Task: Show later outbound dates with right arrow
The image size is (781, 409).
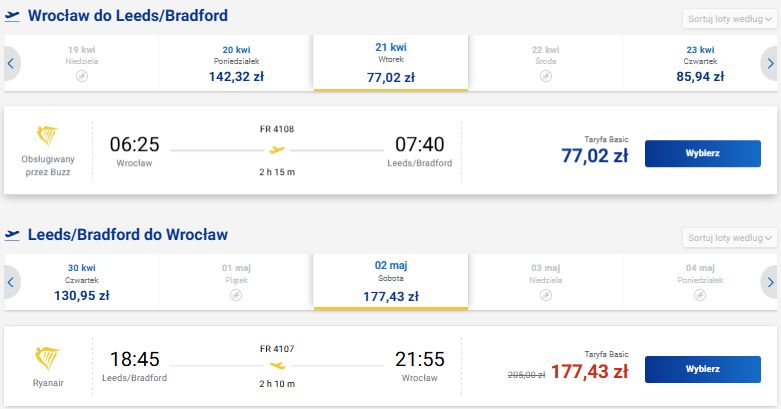Action: coord(770,63)
